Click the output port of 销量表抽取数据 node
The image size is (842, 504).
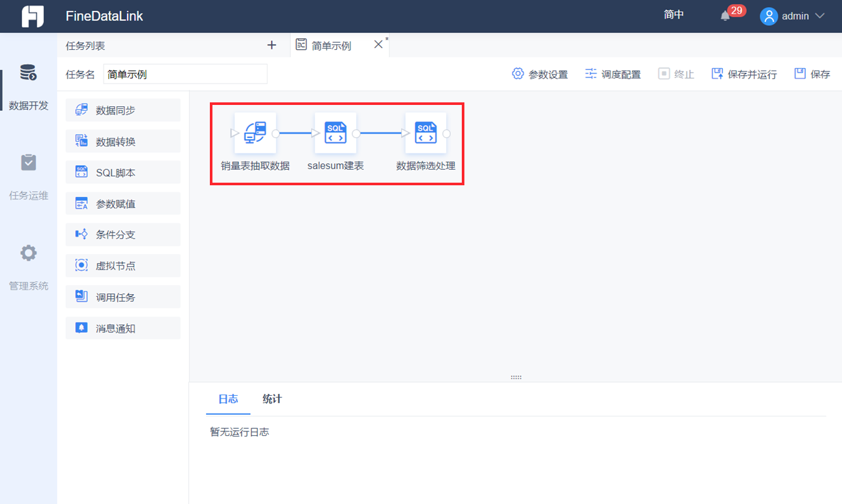tap(276, 133)
